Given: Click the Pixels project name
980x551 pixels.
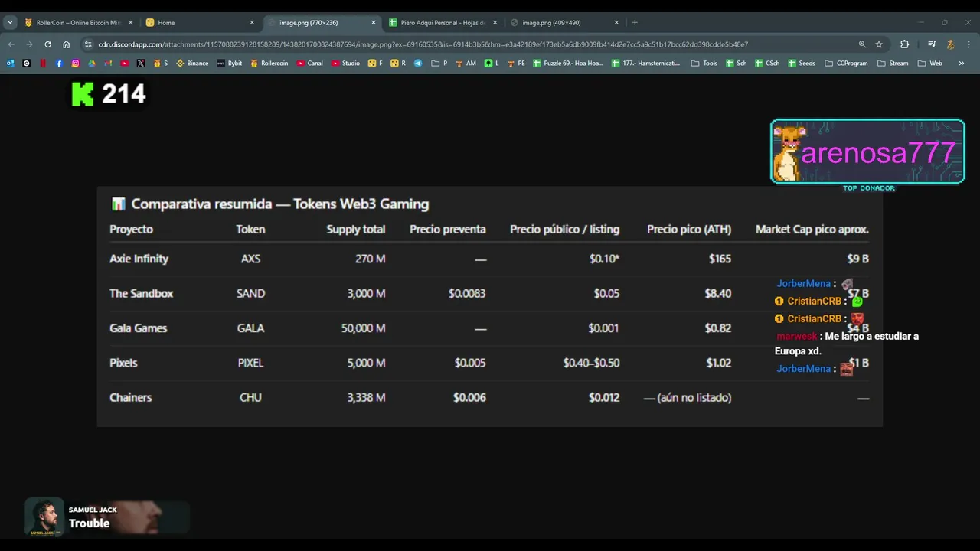Looking at the screenshot, I should pyautogui.click(x=123, y=363).
